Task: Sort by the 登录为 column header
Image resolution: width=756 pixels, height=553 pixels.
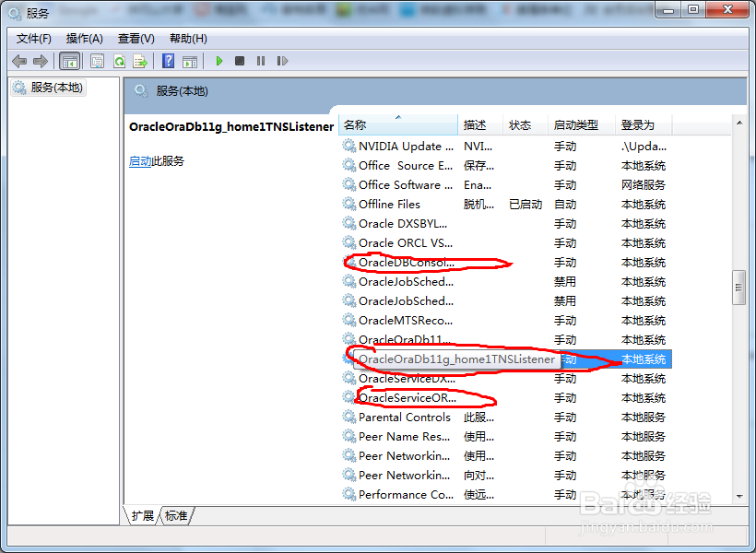Action: click(x=644, y=124)
